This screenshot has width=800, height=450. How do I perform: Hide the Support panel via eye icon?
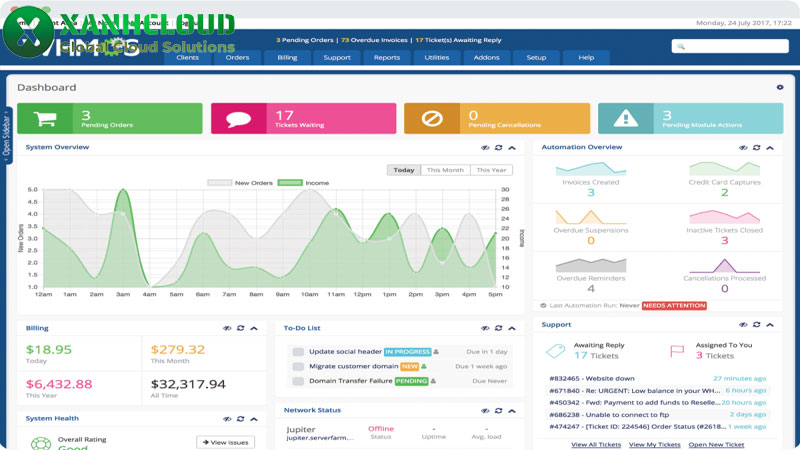[x=743, y=324]
